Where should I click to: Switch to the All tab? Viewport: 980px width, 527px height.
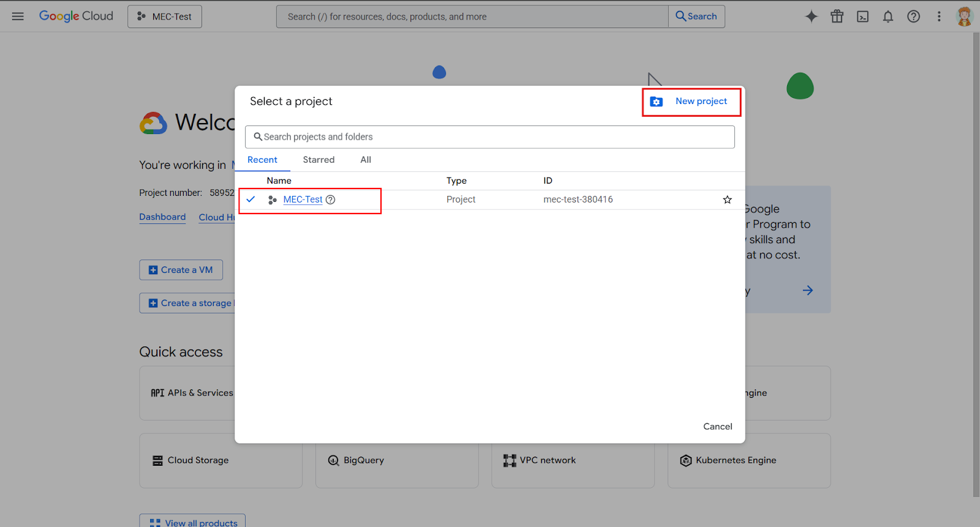(x=366, y=160)
